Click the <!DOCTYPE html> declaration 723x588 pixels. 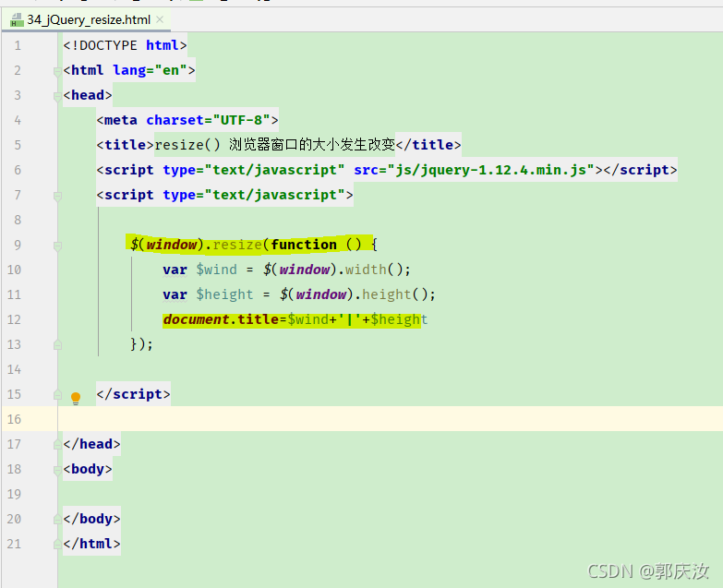click(x=125, y=45)
